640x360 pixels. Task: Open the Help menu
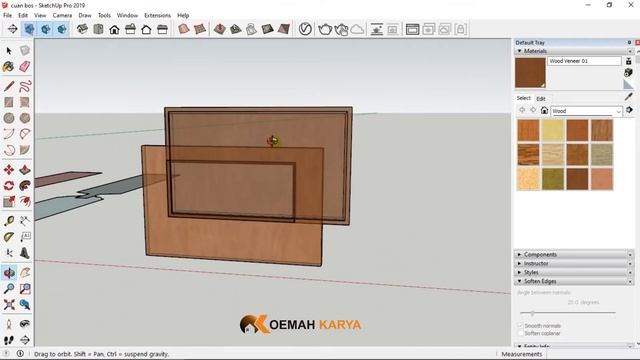183,15
